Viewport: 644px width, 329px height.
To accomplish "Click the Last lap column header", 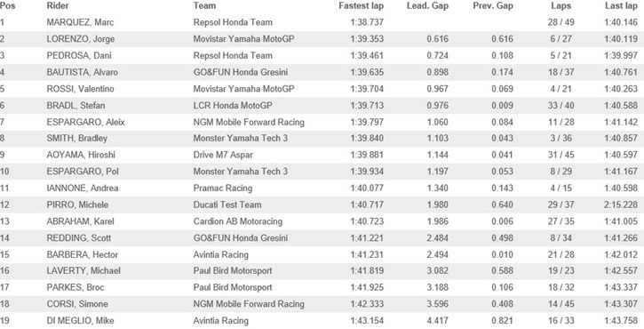I will (x=621, y=5).
